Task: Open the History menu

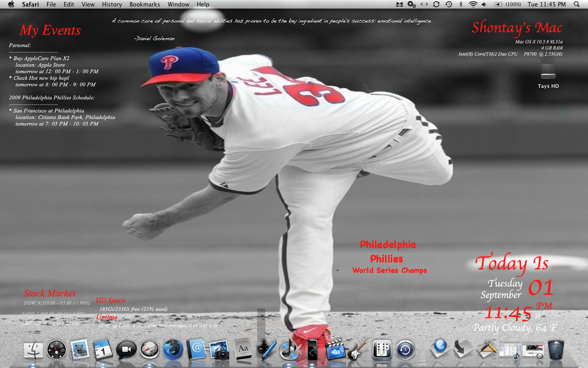Action: click(x=112, y=4)
